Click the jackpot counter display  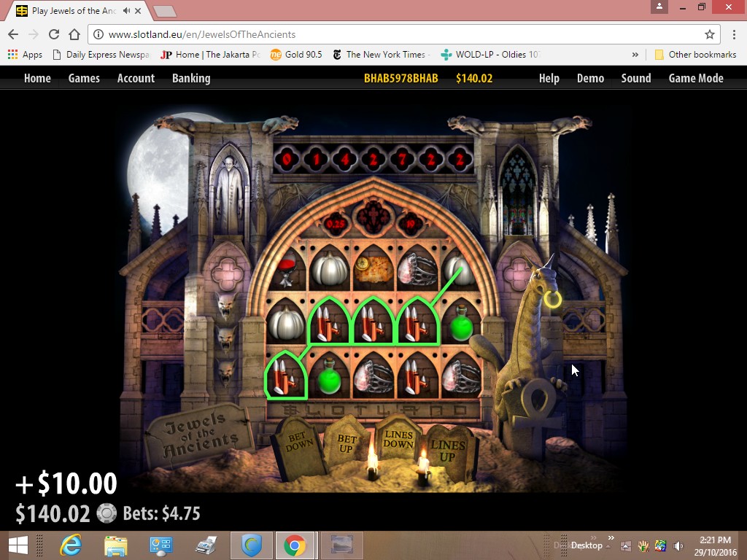tap(373, 159)
